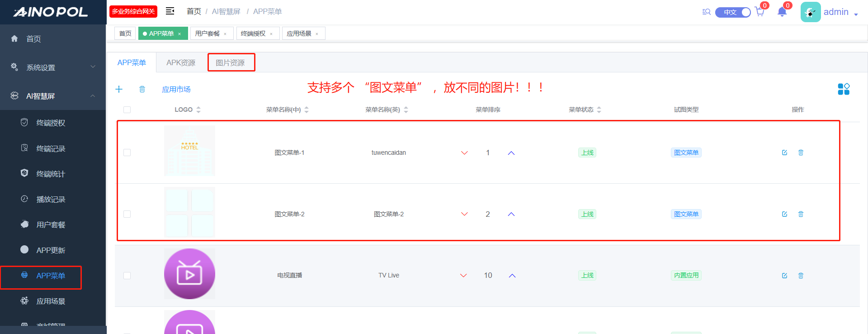Image resolution: width=868 pixels, height=334 pixels.
Task: Toggle the 中文 language switch
Action: point(733,12)
